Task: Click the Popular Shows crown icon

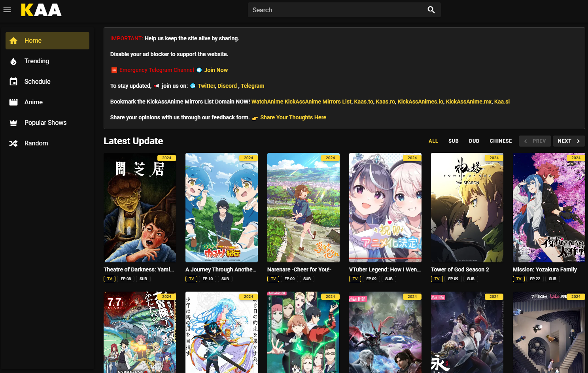Action: [x=13, y=123]
